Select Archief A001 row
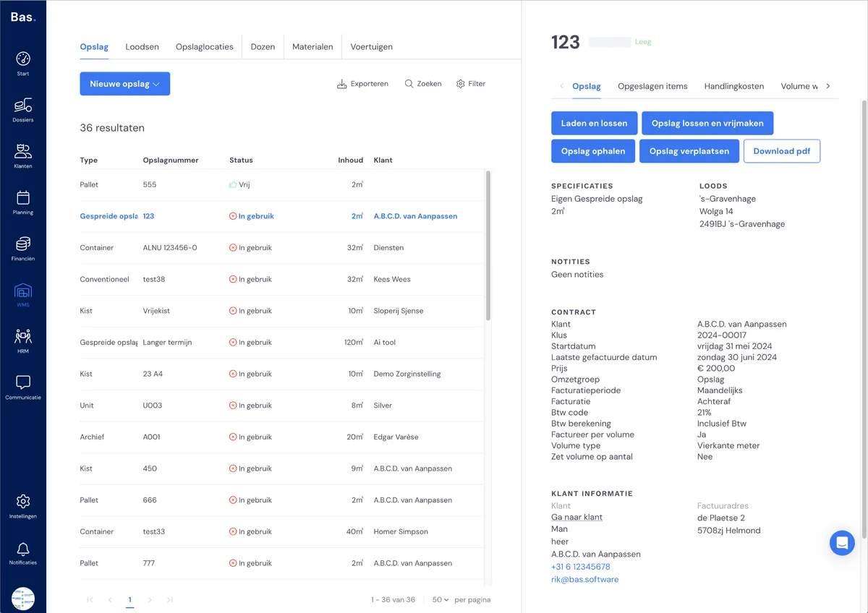 coord(282,437)
